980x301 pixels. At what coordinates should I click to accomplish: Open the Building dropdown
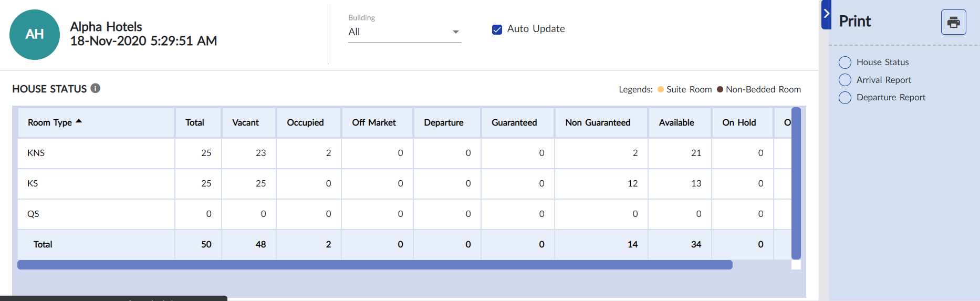(399, 32)
